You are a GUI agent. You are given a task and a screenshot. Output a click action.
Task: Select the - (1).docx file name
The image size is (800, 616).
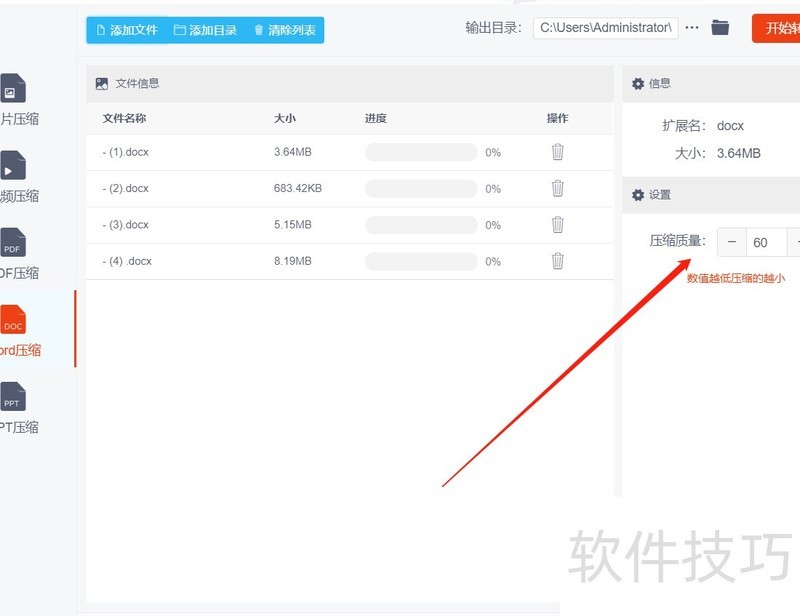(126, 152)
